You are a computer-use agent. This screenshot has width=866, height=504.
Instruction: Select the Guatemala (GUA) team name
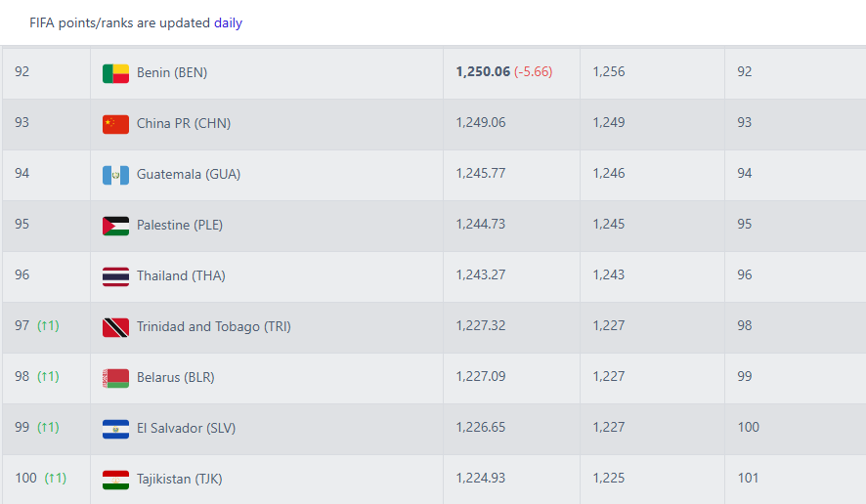point(189,174)
